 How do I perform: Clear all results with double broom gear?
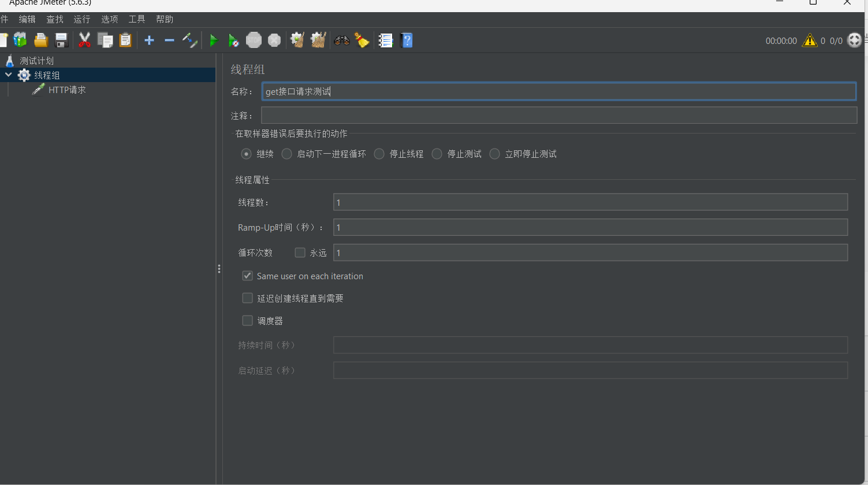coord(318,40)
